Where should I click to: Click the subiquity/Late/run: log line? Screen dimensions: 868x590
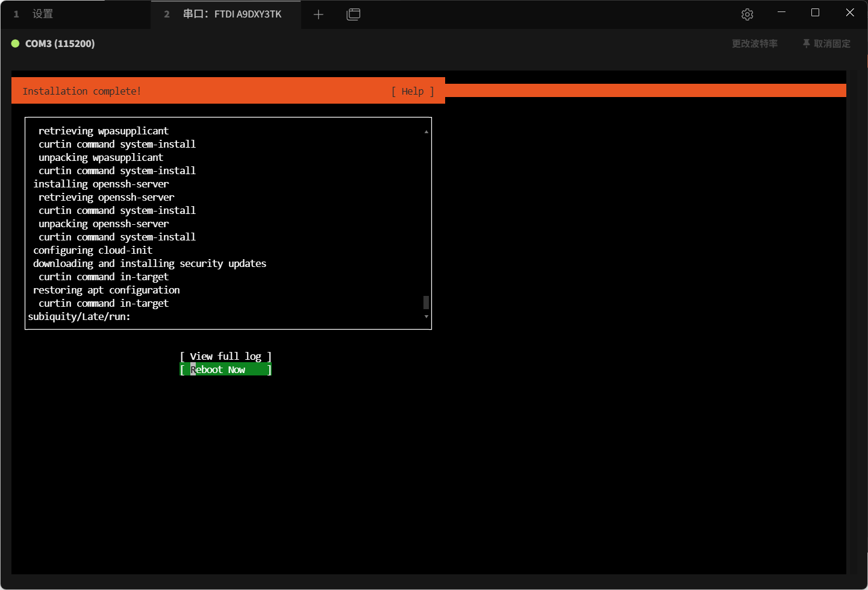(x=79, y=316)
